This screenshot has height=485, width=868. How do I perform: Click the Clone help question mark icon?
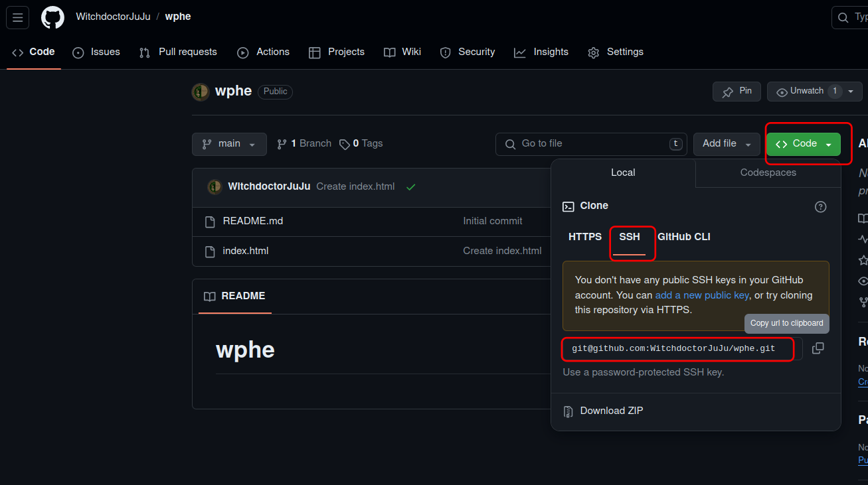(x=820, y=207)
